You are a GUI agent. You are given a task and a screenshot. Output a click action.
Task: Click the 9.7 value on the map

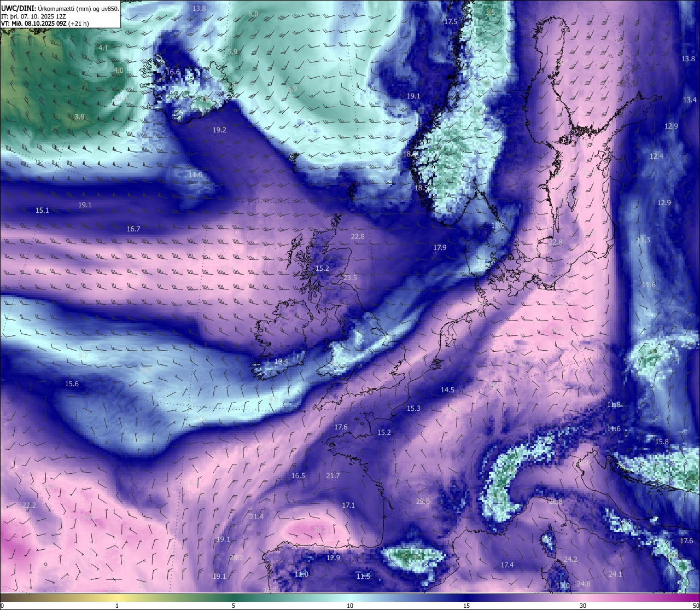(x=83, y=356)
